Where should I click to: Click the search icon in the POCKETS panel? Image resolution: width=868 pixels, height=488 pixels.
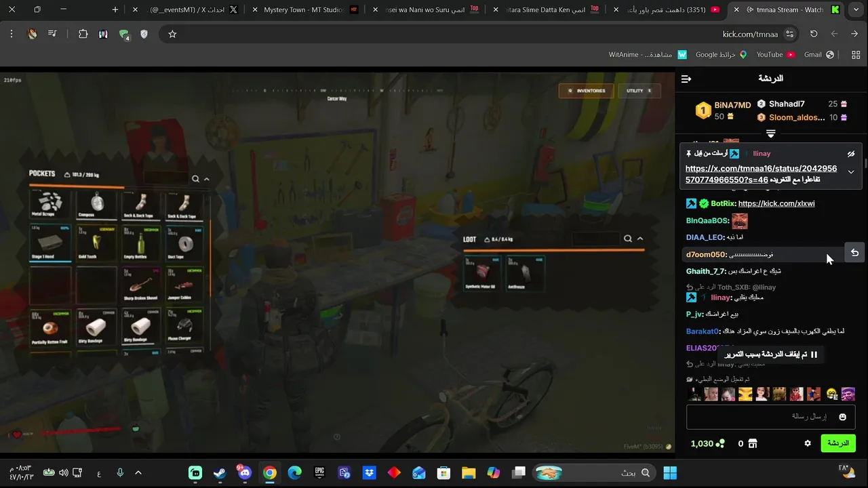pyautogui.click(x=195, y=179)
